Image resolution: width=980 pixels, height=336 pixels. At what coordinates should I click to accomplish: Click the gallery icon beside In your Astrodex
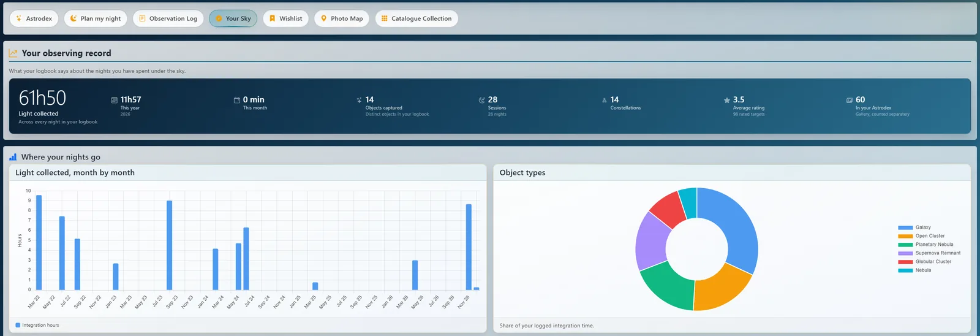click(850, 100)
